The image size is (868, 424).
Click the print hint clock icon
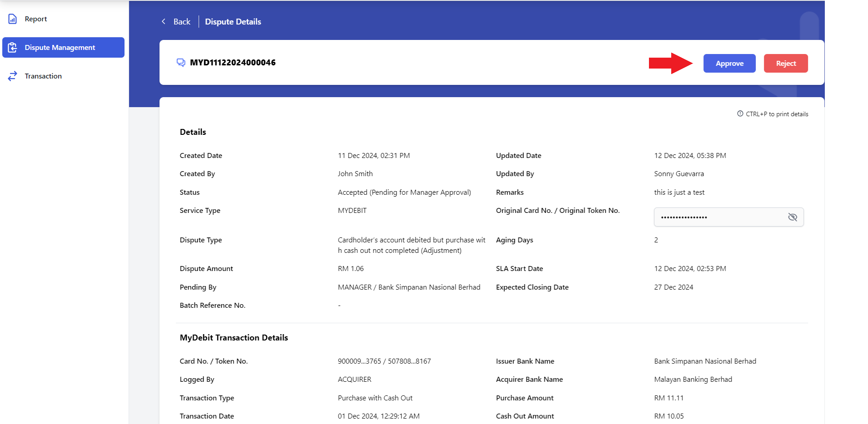tap(740, 113)
